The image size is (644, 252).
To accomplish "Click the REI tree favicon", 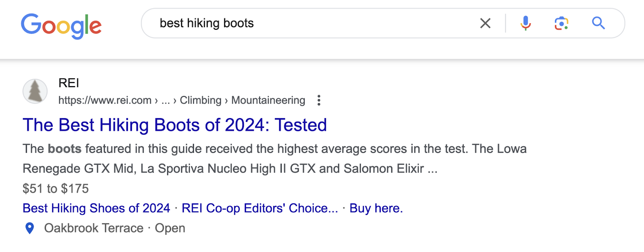I will coord(35,91).
